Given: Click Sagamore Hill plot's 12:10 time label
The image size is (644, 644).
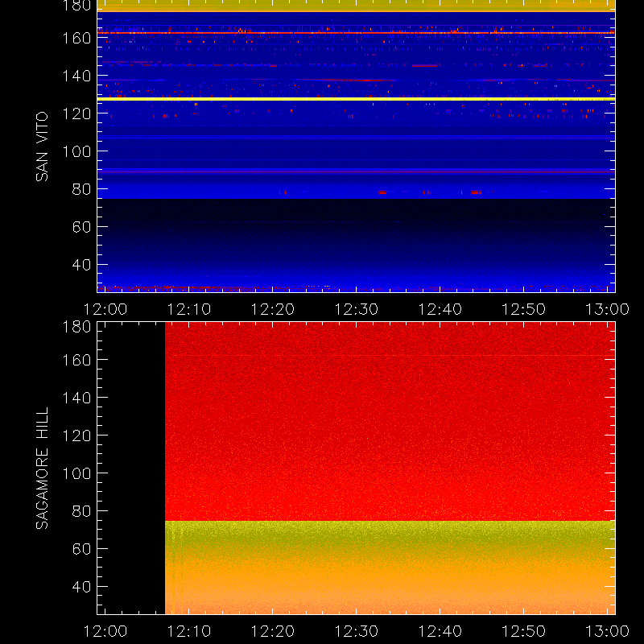Looking at the screenshot, I should click(189, 631).
